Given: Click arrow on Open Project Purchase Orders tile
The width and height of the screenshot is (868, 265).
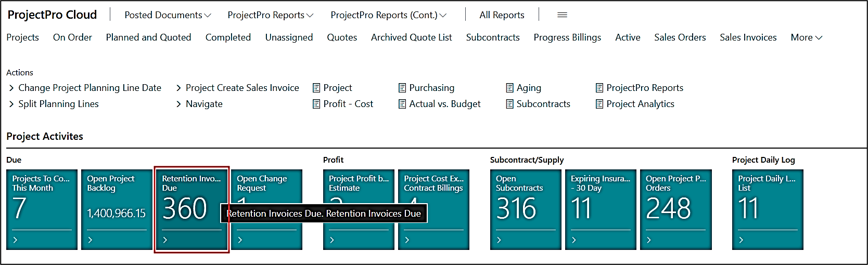Looking at the screenshot, I should tap(649, 240).
